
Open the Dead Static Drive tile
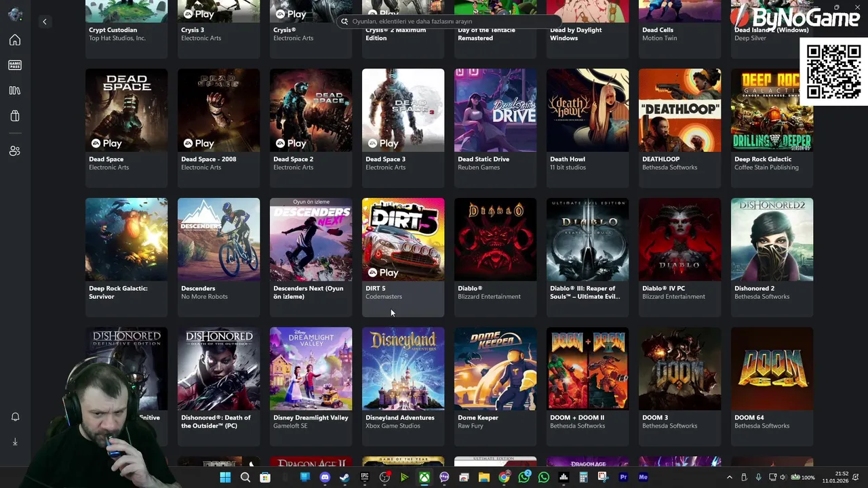[495, 127]
